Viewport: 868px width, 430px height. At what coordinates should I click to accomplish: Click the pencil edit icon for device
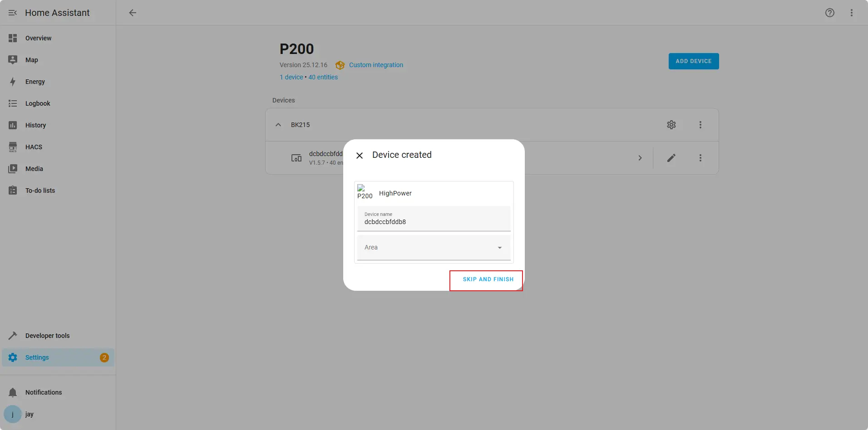pos(671,158)
